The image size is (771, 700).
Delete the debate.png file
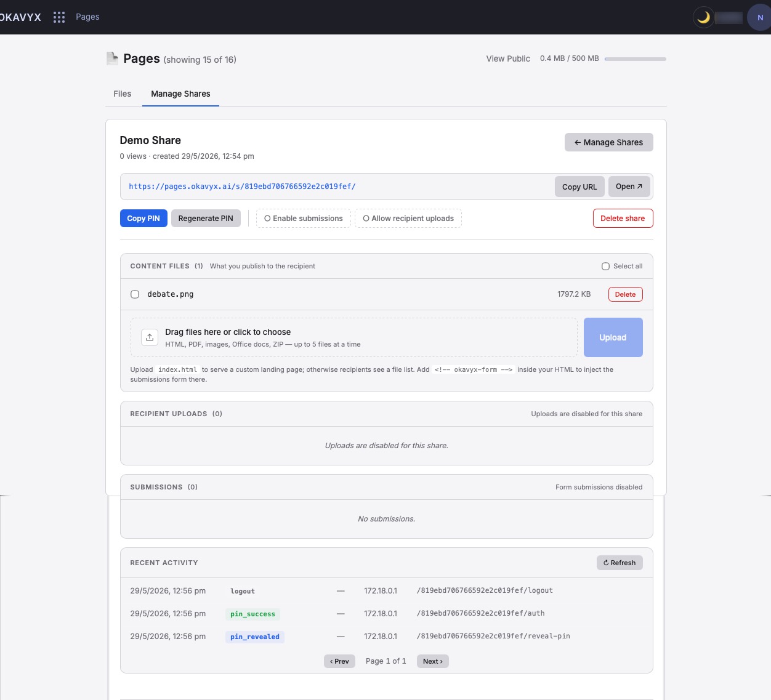(x=625, y=294)
